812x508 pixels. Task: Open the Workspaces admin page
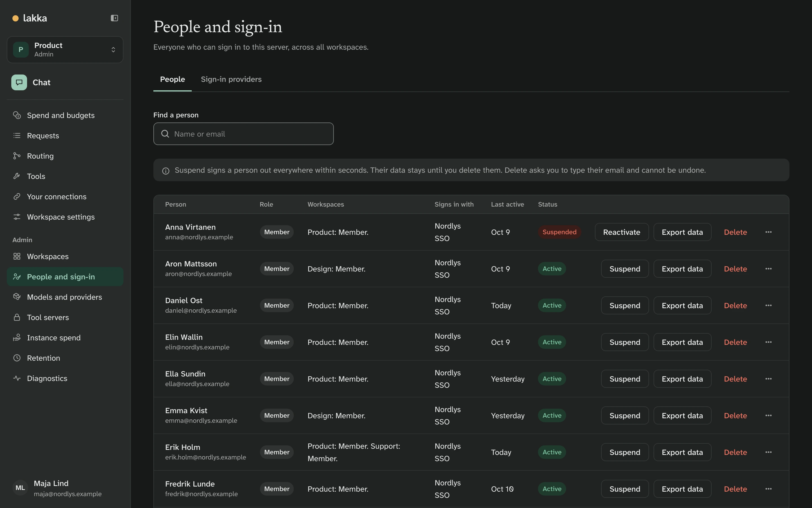click(x=65, y=256)
